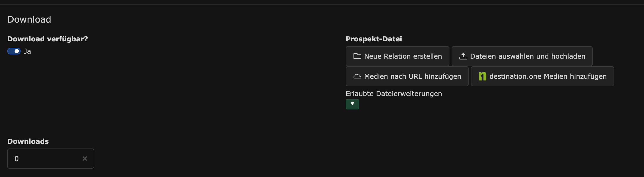
Task: Toggle the Download verfügbar switch off
Action: click(x=14, y=51)
